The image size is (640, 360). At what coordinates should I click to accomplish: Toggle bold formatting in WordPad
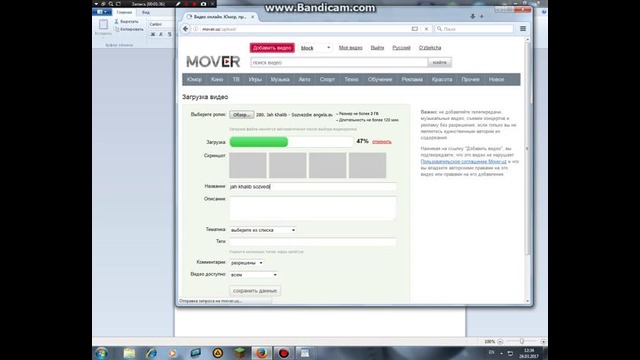[x=153, y=35]
